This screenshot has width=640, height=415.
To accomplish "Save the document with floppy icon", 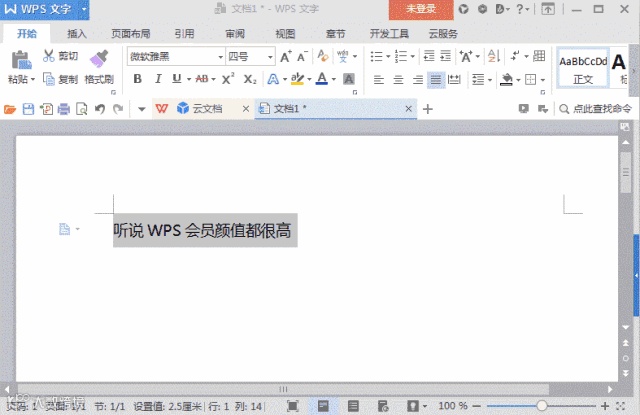I will [x=28, y=109].
